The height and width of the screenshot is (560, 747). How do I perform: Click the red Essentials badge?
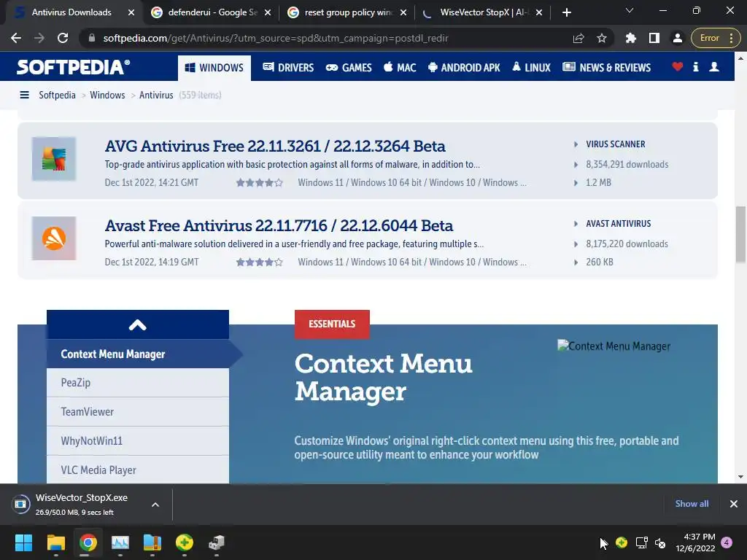coord(332,324)
